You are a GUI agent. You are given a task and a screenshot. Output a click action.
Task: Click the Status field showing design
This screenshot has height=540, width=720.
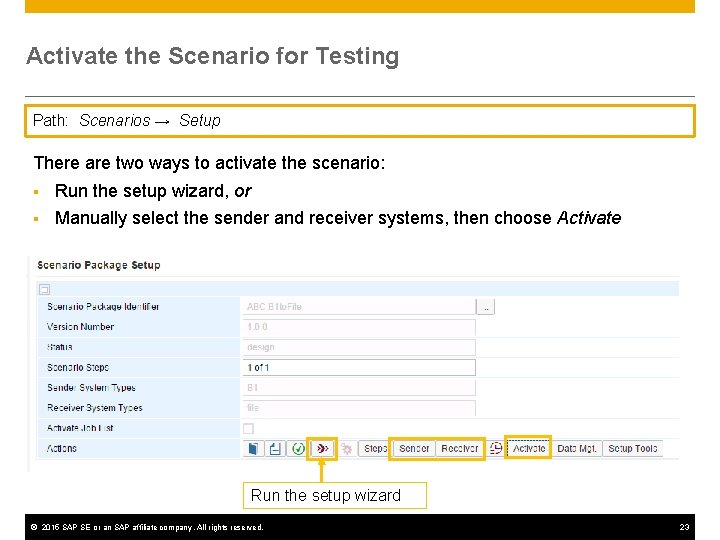coord(359,347)
